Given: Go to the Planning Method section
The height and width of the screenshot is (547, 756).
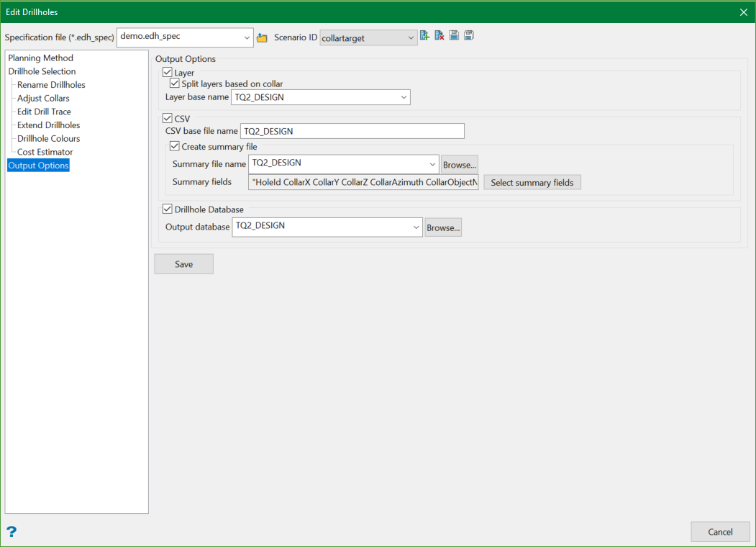Looking at the screenshot, I should [x=40, y=58].
